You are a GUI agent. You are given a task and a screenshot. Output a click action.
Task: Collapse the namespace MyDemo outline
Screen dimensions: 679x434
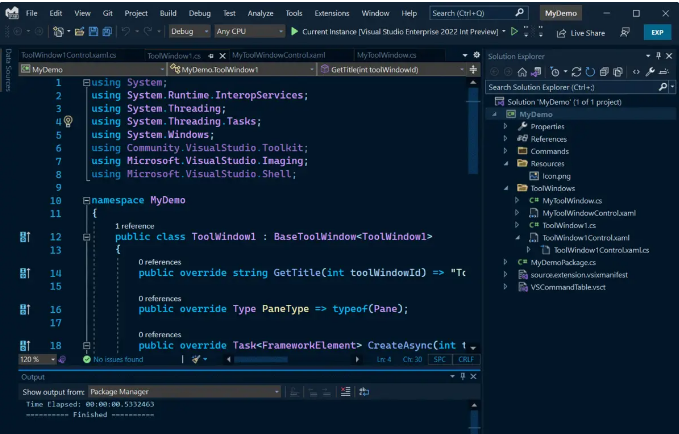tap(86, 200)
